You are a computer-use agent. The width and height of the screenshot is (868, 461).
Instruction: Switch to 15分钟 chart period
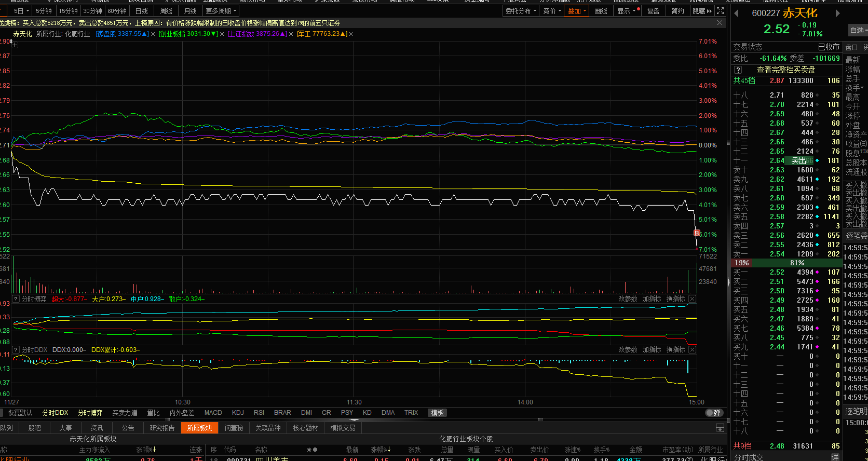click(x=68, y=11)
